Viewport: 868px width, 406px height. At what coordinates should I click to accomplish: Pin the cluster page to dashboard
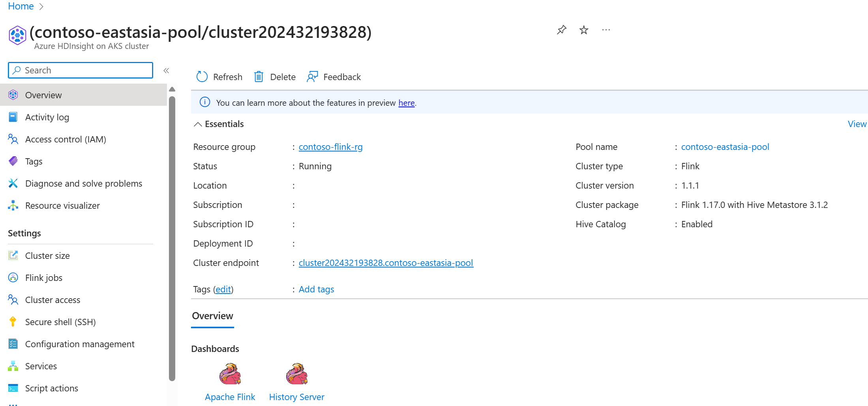coord(562,30)
